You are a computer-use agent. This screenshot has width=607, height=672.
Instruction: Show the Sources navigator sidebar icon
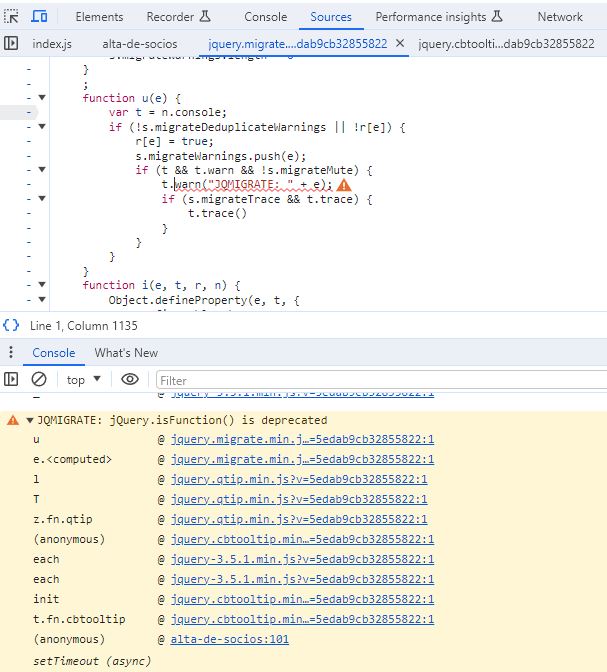pos(11,43)
